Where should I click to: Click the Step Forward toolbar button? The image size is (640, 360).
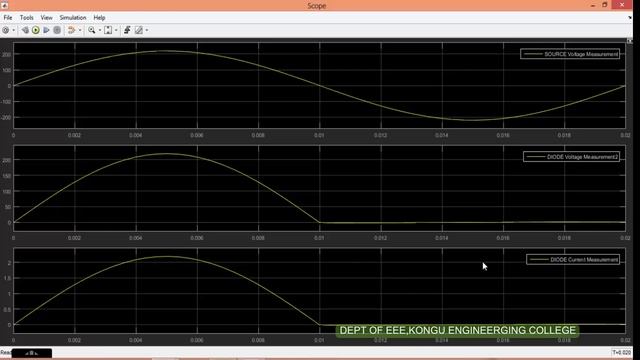click(47, 30)
